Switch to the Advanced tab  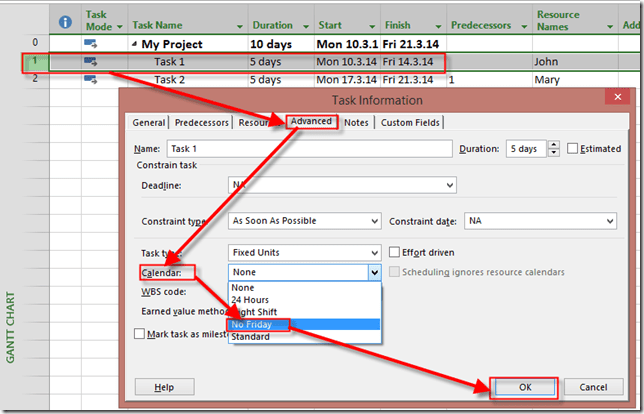[311, 122]
